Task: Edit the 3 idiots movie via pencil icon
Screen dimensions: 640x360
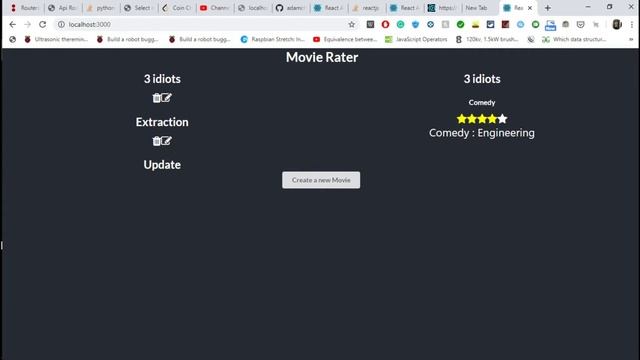Action: click(166, 98)
